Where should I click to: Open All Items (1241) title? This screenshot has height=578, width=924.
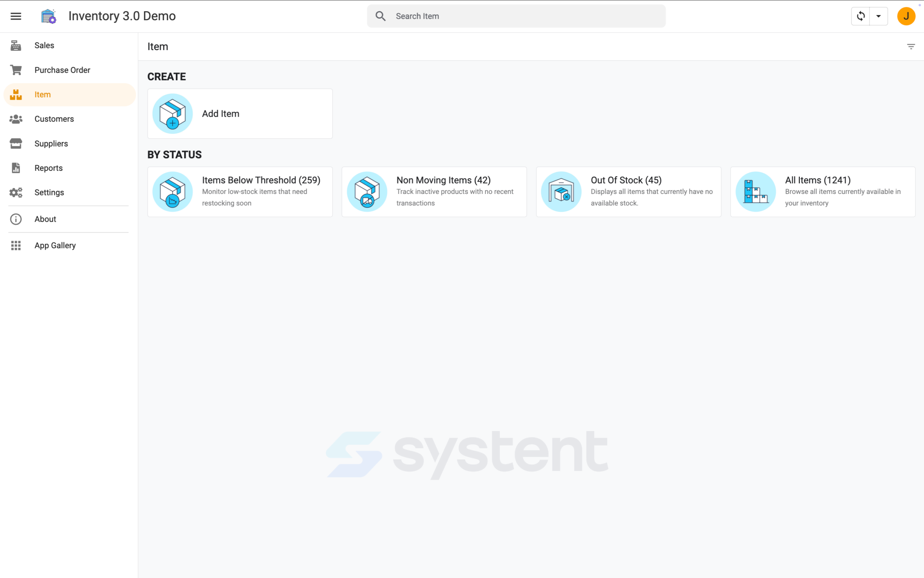point(818,180)
